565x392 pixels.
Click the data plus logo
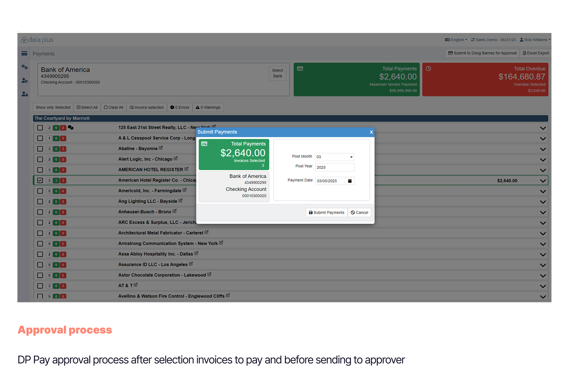pos(37,40)
